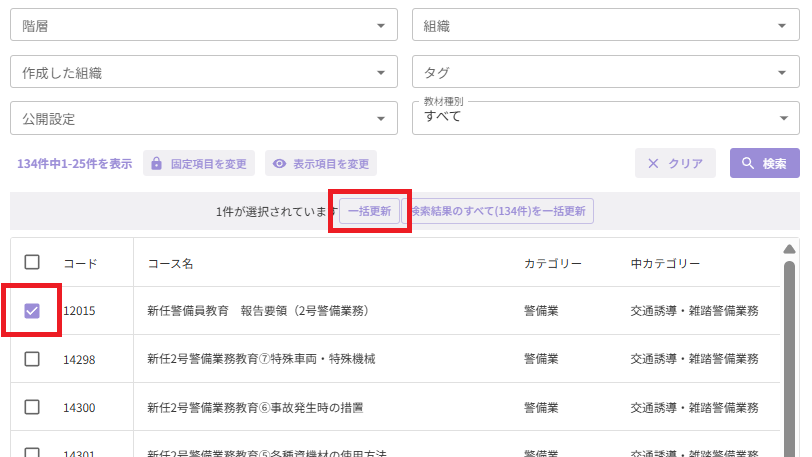
Task: Click 検索結果のすべて(134件)を一括更新 button
Action: click(498, 211)
